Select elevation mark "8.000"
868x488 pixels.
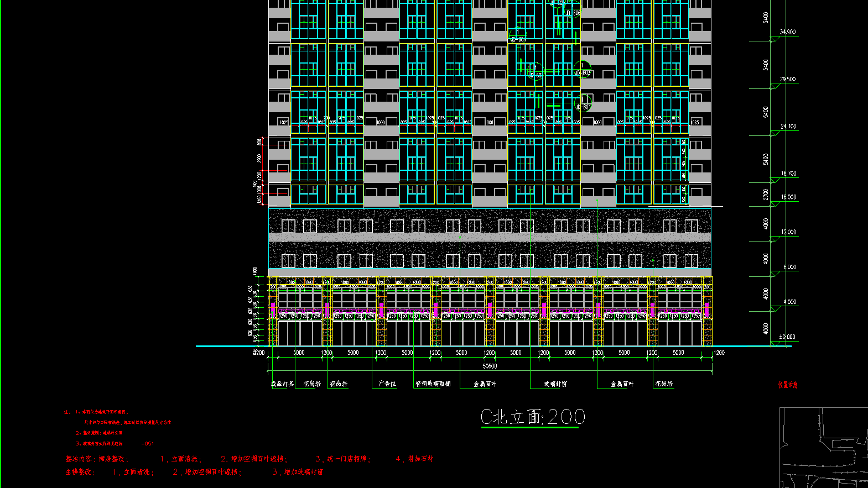(789, 267)
